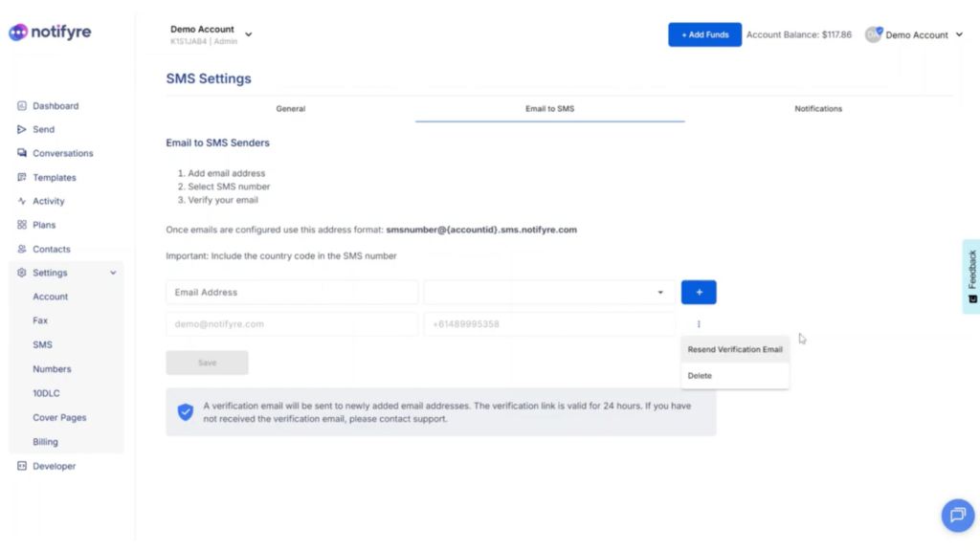The image size is (980, 551).
Task: Open Billing settings submenu item
Action: 45,442
